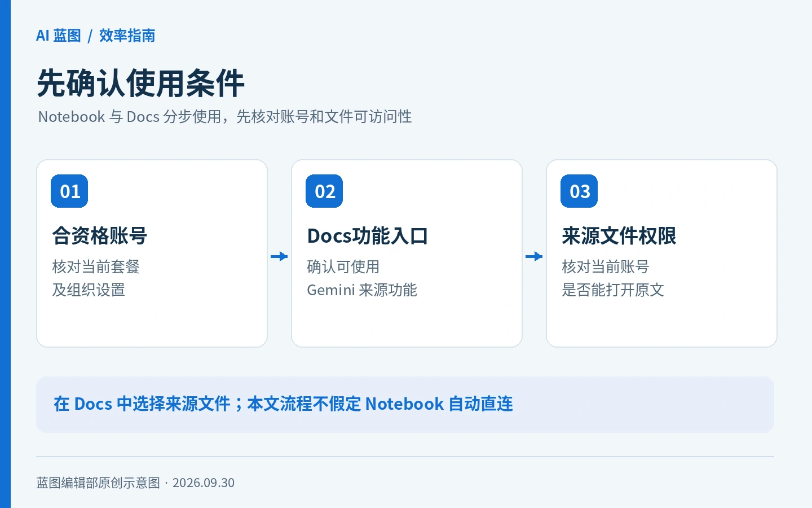
Task: Click the 01 step number badge
Action: 69,191
